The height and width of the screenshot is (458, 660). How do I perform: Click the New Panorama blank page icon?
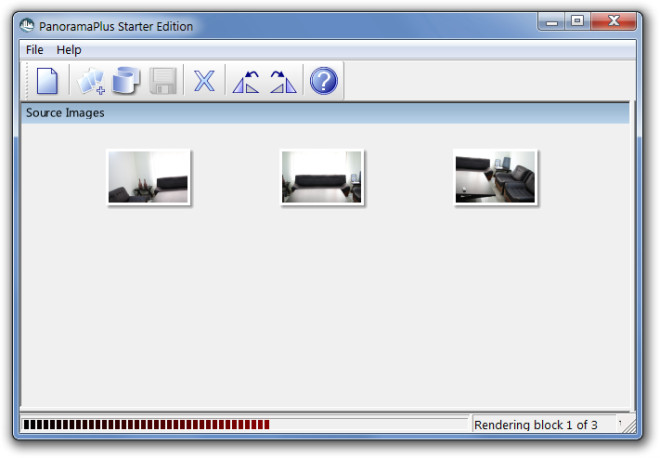[x=47, y=81]
